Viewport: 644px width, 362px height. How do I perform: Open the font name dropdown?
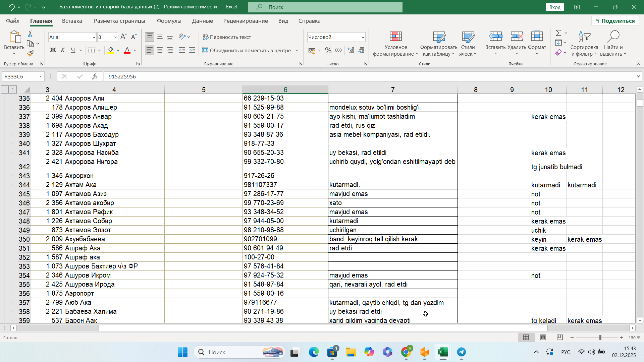(94, 37)
